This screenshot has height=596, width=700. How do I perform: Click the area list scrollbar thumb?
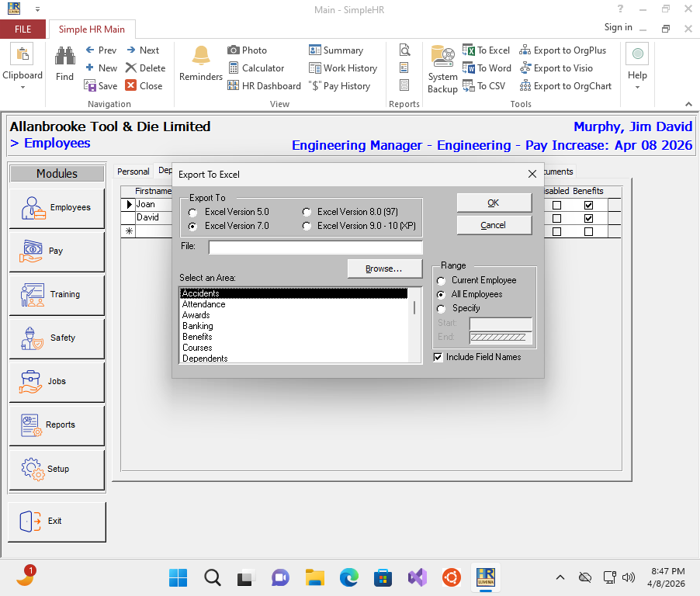(x=414, y=307)
